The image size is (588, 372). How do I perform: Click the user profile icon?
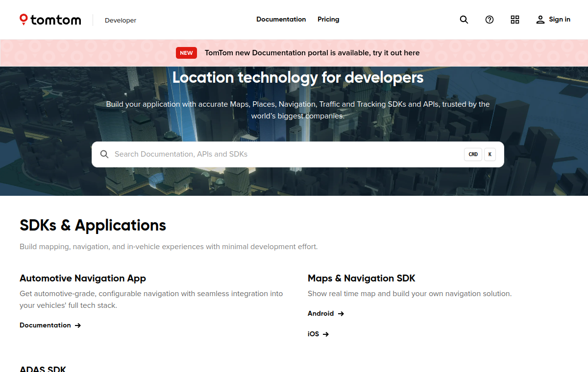[540, 20]
